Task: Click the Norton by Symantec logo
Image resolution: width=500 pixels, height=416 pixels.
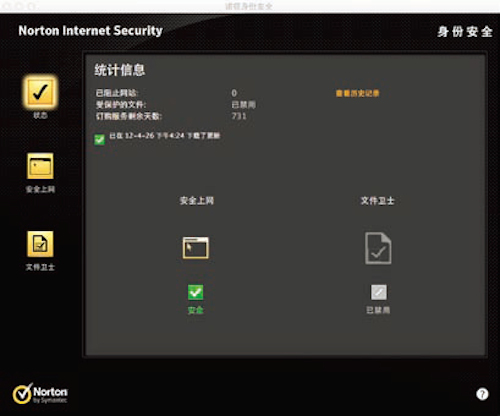Action: coord(40,393)
